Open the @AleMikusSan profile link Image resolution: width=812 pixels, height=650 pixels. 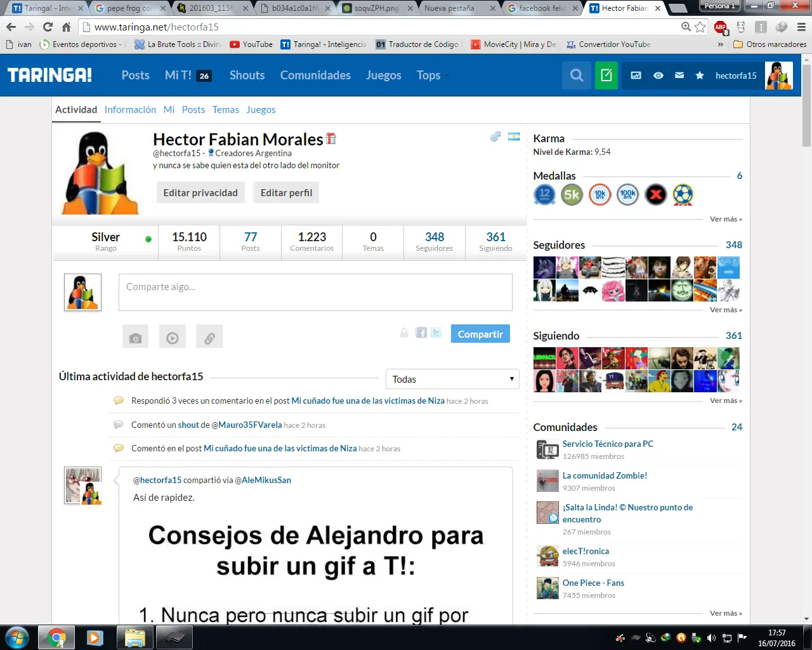click(x=263, y=480)
